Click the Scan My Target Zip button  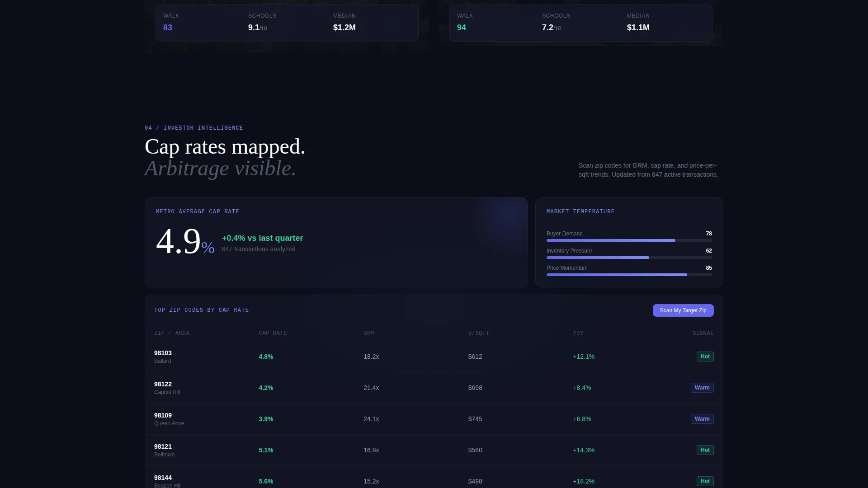[683, 310]
